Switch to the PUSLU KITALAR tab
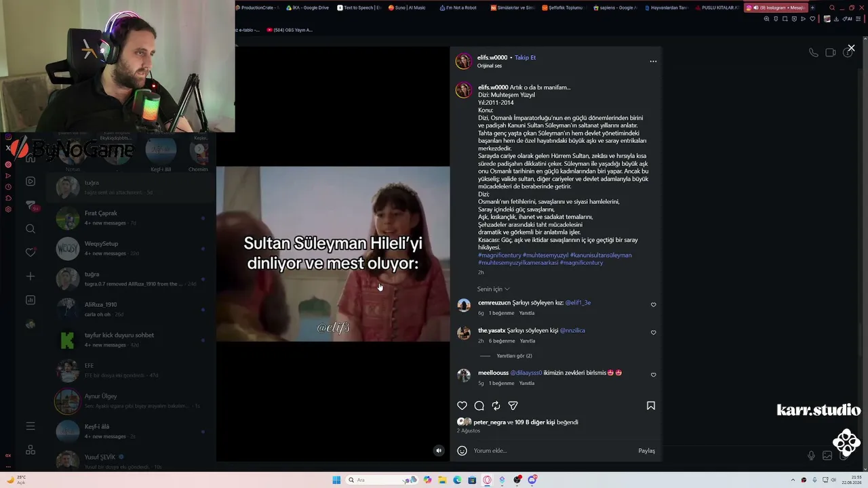 point(718,7)
